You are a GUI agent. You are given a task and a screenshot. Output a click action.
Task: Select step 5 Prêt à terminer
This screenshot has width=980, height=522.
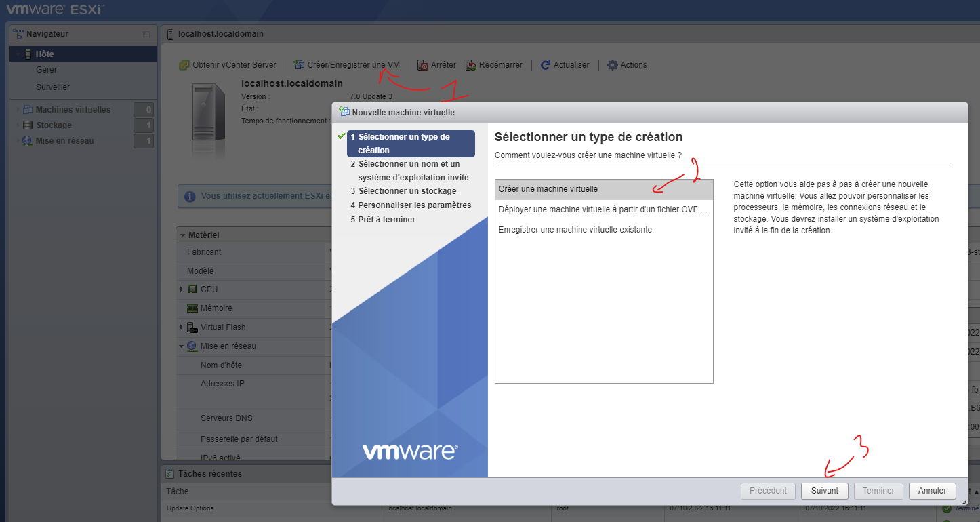[383, 220]
